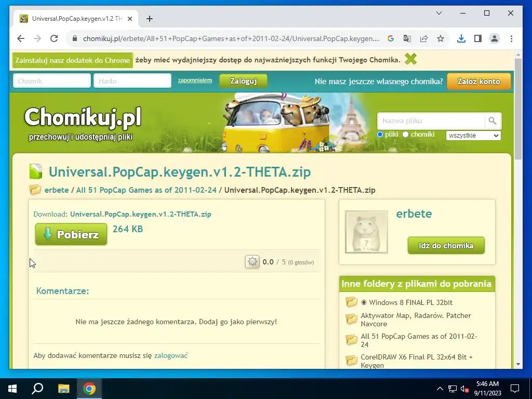Focus the 'Nazwa pliku' search field

click(431, 121)
